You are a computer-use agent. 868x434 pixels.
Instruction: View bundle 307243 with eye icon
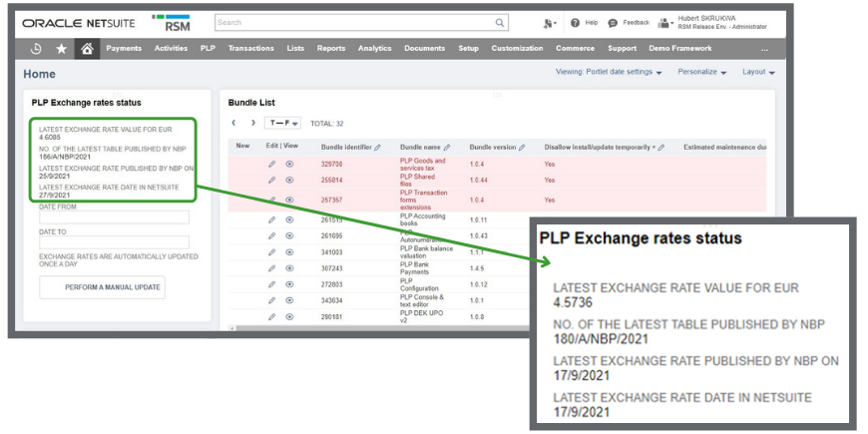[289, 268]
